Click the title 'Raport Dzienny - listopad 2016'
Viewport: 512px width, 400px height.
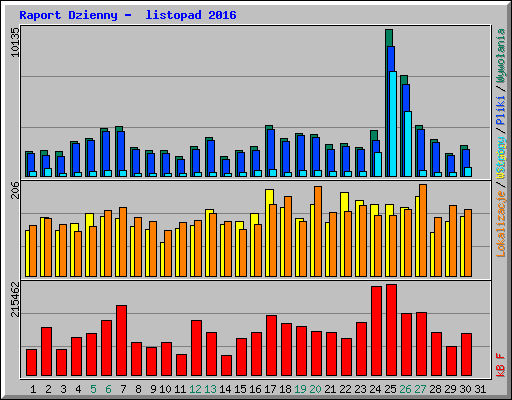[x=128, y=15]
